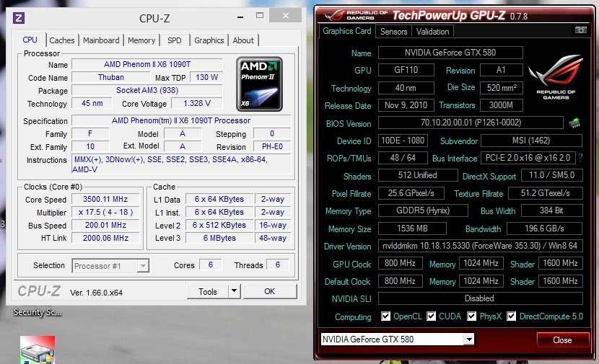Click the Security Sc... desktop label
This screenshot has width=599, height=364.
click(38, 312)
